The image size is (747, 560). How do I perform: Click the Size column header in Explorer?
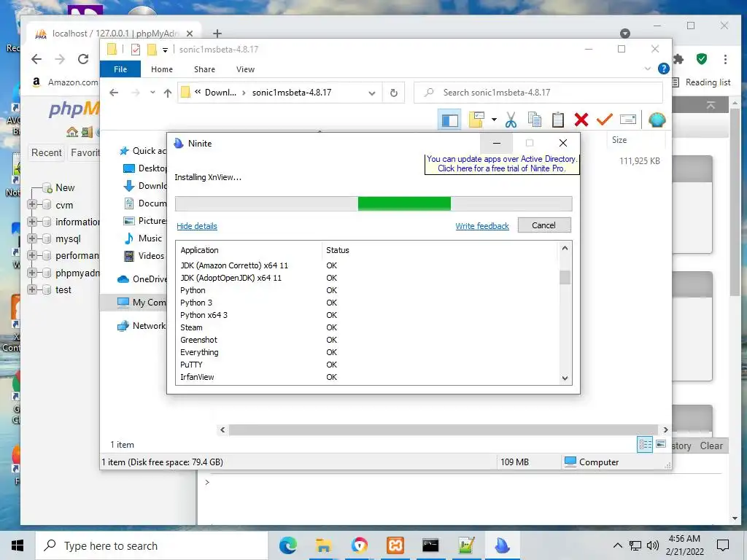tap(619, 140)
